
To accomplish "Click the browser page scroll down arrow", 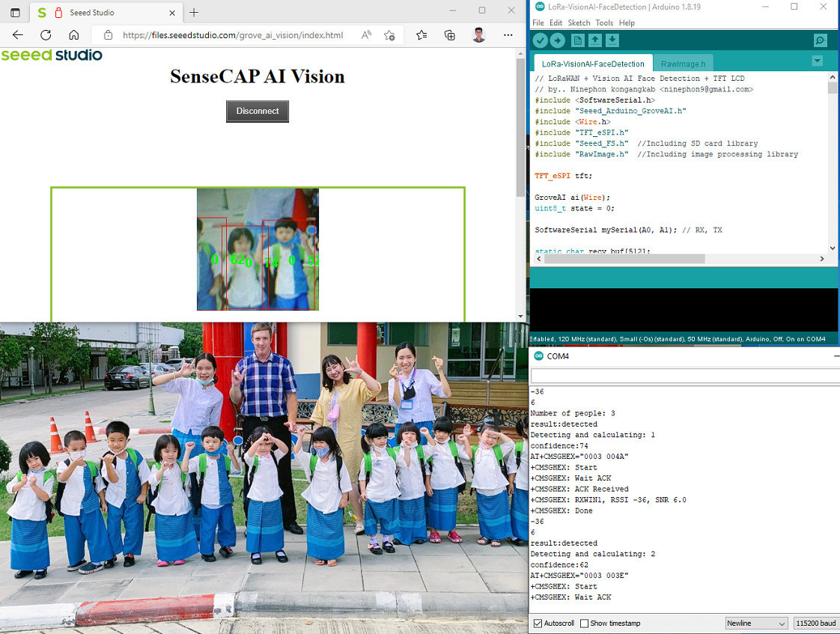I will pyautogui.click(x=520, y=317).
